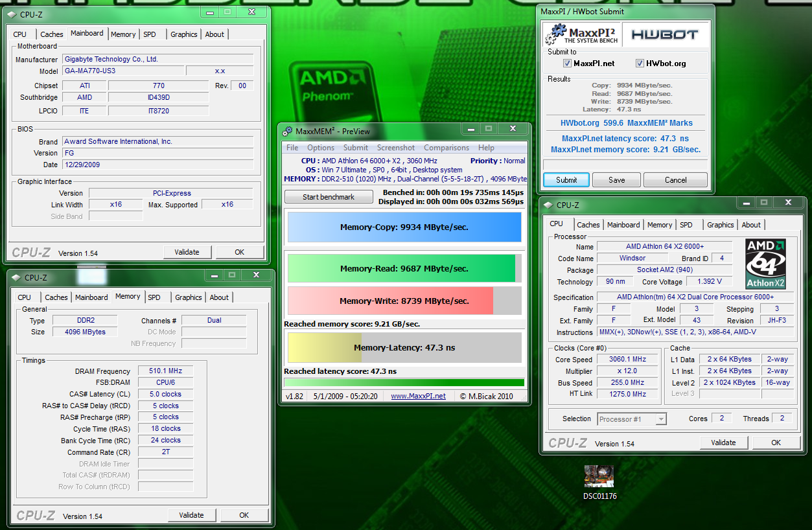Click Save button in HWbot Submit dialog
The height and width of the screenshot is (530, 812).
(616, 180)
